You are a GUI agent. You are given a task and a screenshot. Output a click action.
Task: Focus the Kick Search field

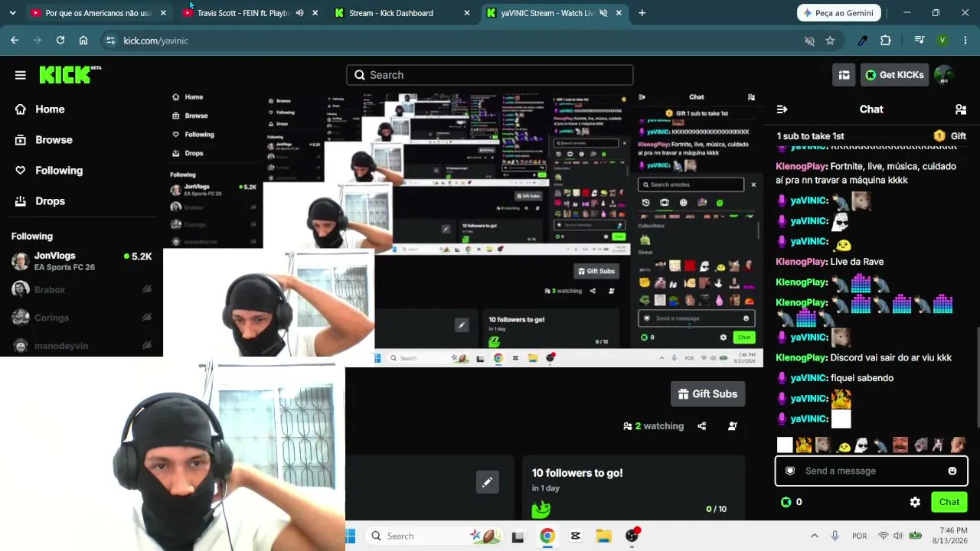[489, 75]
